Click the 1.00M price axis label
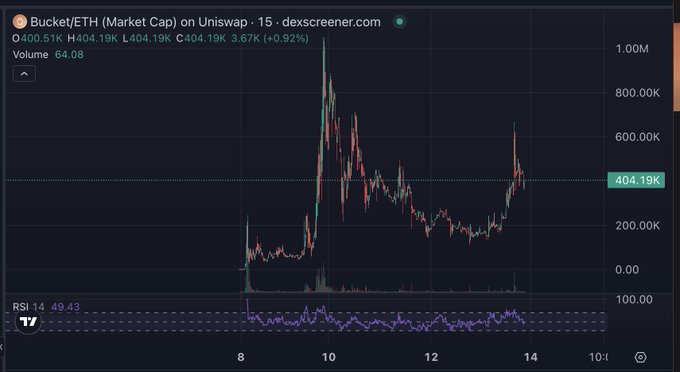This screenshot has height=372, width=680. tap(632, 49)
